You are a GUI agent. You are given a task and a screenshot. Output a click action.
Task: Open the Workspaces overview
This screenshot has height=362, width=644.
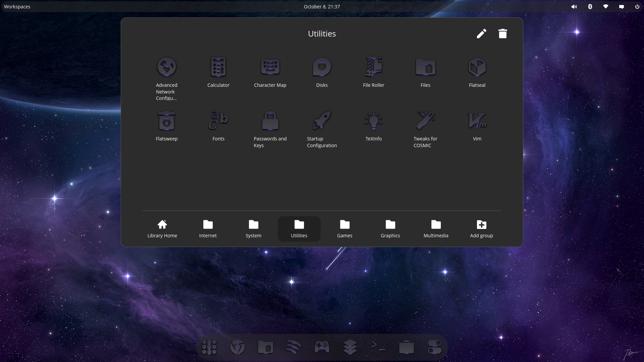[17, 7]
